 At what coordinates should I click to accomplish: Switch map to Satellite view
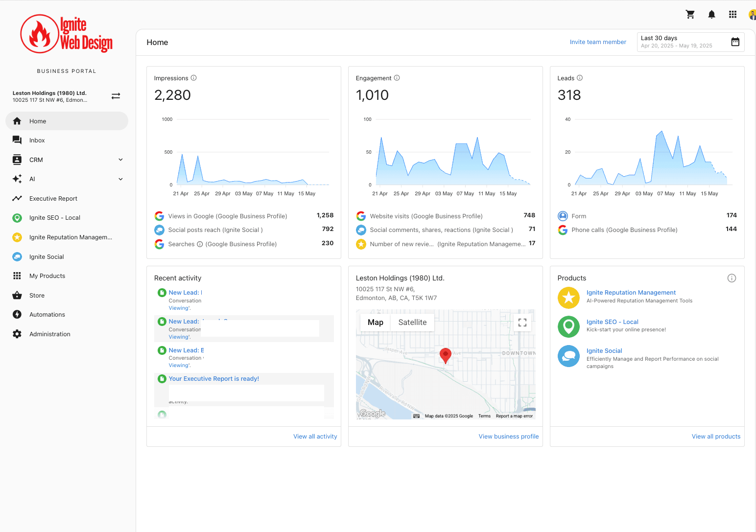pos(412,323)
